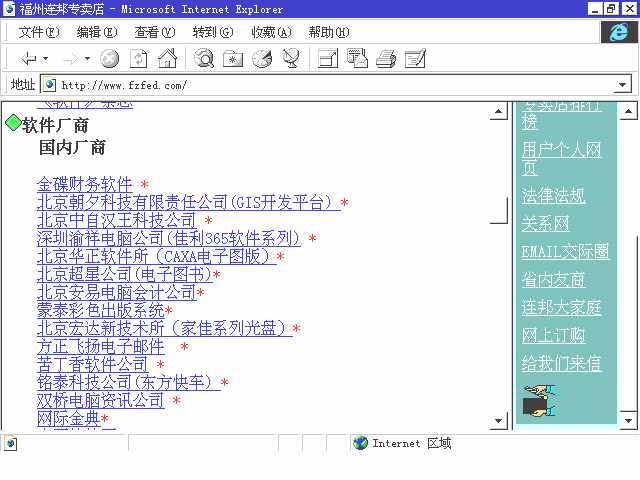Toggle Fullscreen view toolbar icon
The image size is (640, 480).
point(328,59)
